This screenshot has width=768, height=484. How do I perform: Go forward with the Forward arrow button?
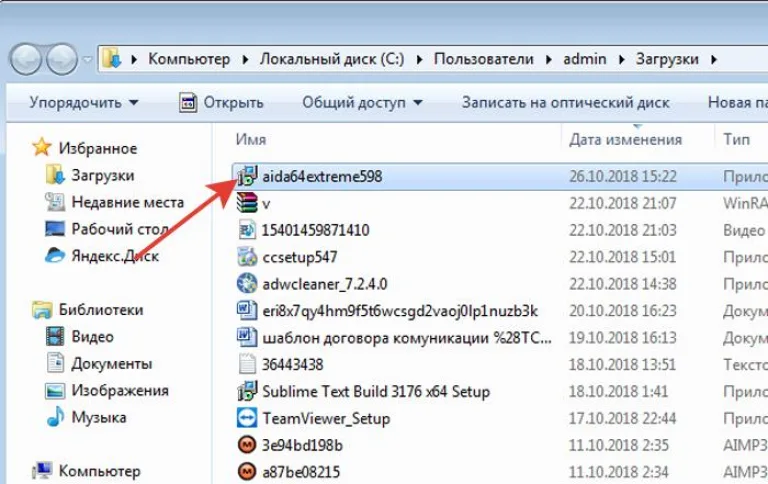point(62,60)
